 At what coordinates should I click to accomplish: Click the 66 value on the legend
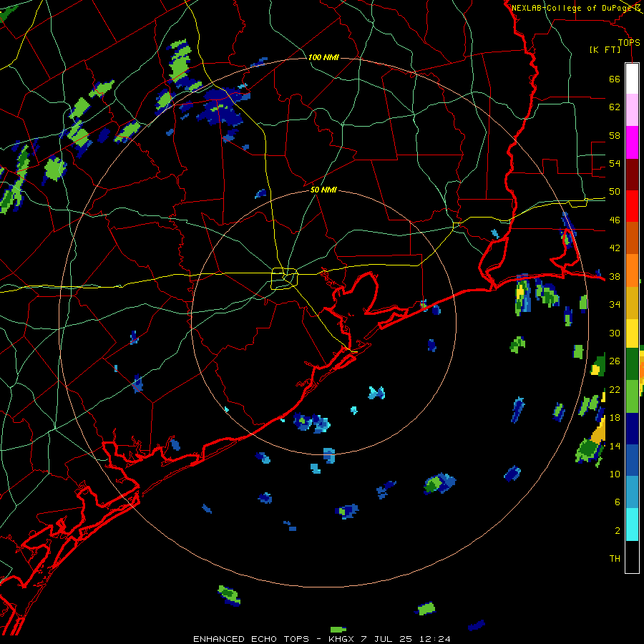[615, 79]
